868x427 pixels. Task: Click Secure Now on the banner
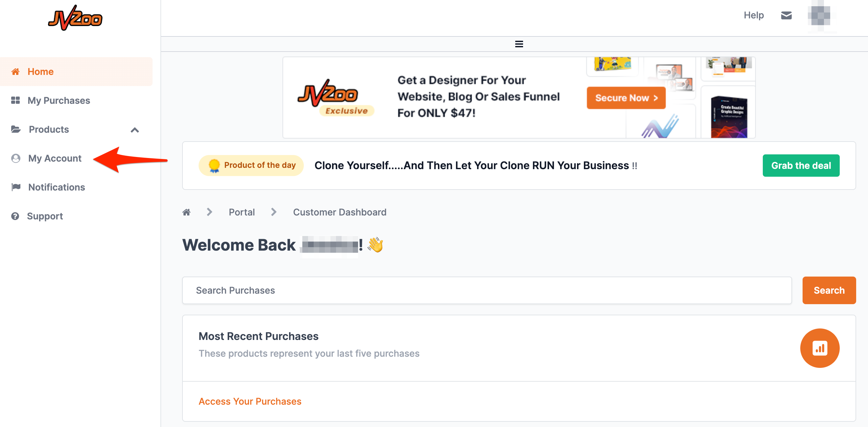(x=626, y=98)
